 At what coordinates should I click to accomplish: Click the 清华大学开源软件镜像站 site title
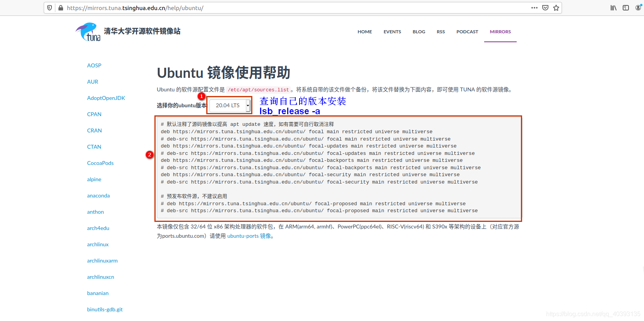142,31
